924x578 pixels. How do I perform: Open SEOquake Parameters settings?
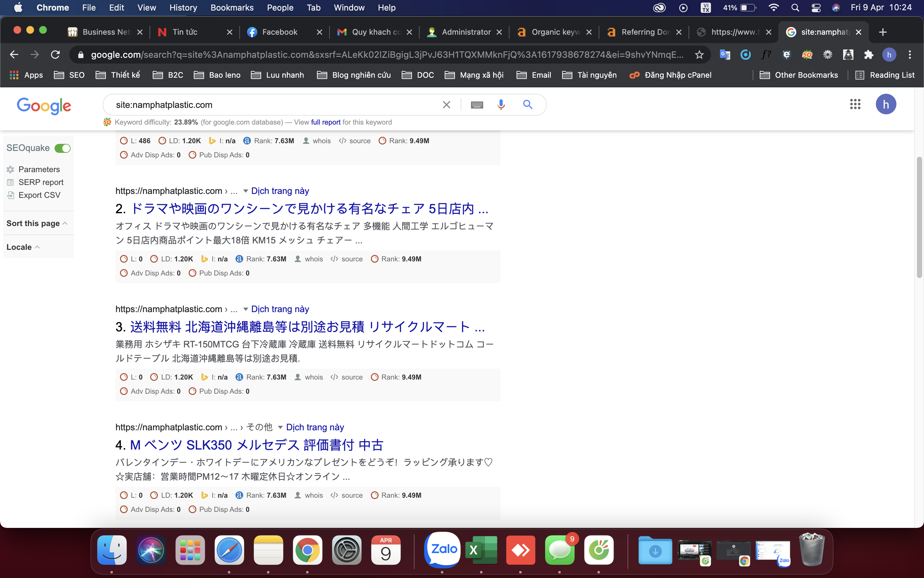point(39,169)
